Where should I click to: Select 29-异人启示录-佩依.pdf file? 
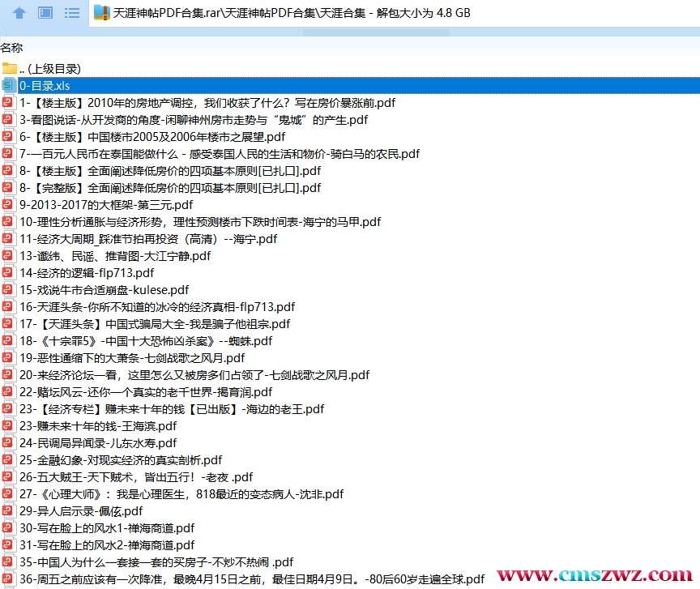click(x=81, y=511)
